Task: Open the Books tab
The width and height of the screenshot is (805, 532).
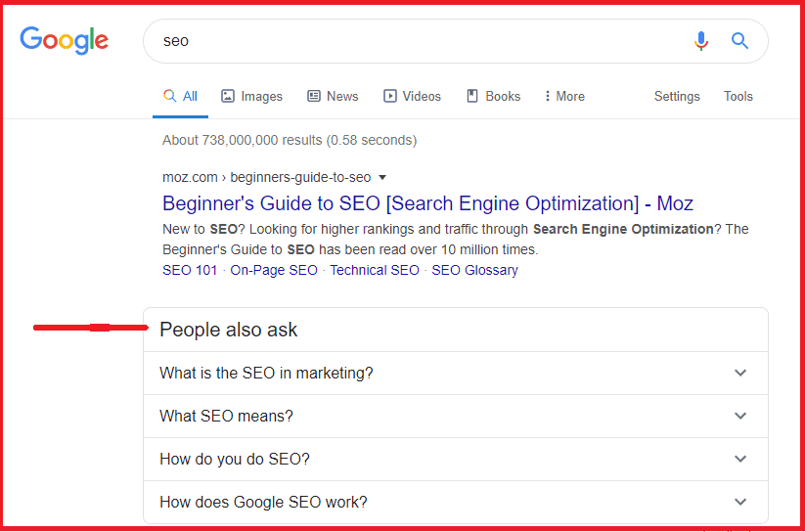Action: tap(493, 96)
